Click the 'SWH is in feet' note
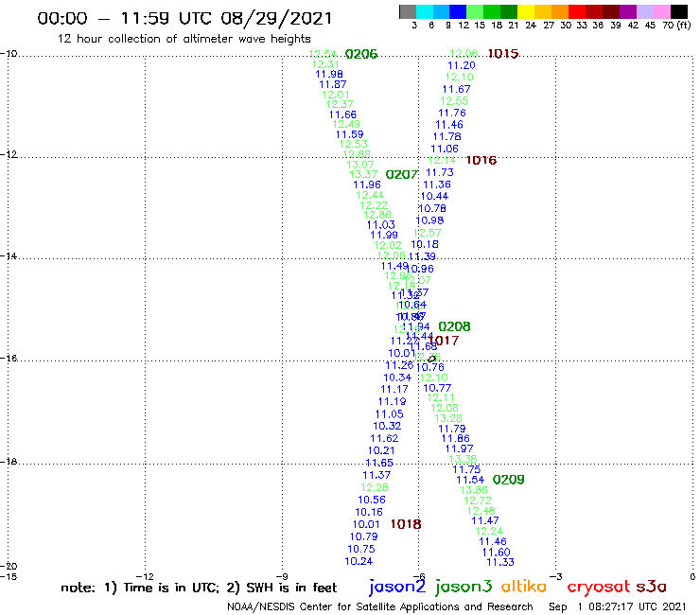 (281, 588)
